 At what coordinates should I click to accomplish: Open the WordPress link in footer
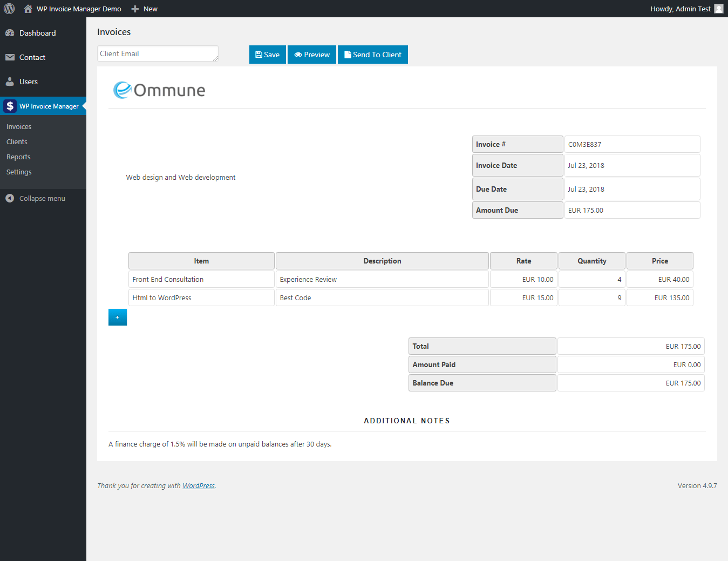click(x=199, y=485)
